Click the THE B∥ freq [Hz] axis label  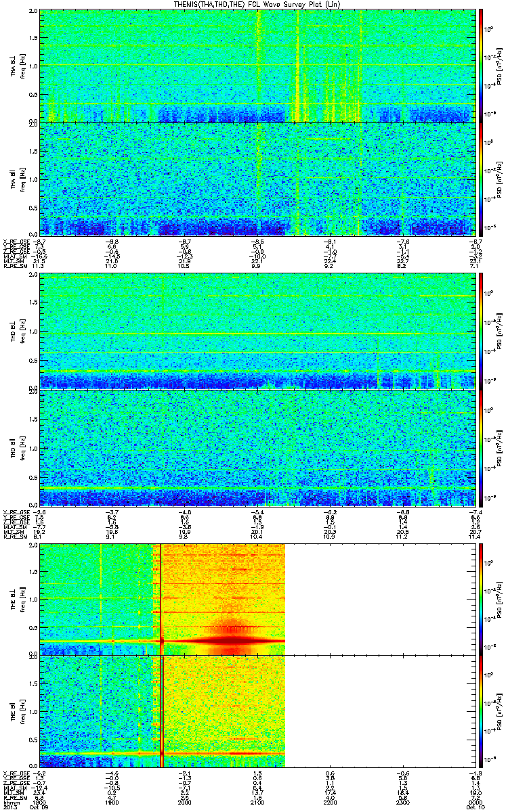pos(17,710)
